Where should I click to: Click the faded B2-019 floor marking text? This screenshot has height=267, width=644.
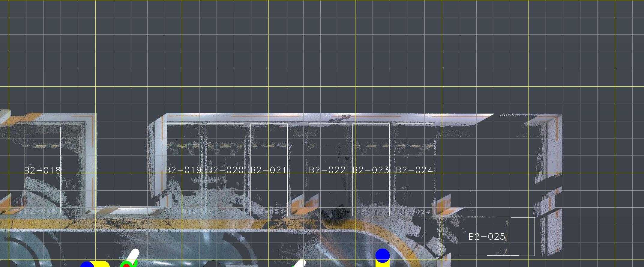(x=183, y=211)
